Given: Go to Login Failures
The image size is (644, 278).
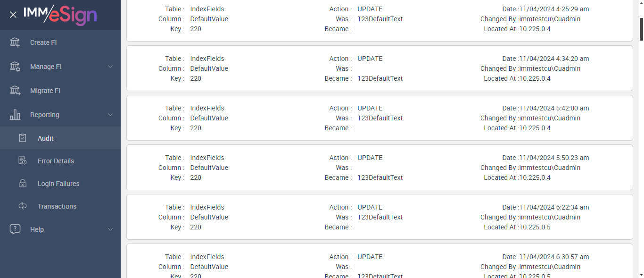Looking at the screenshot, I should 58,184.
